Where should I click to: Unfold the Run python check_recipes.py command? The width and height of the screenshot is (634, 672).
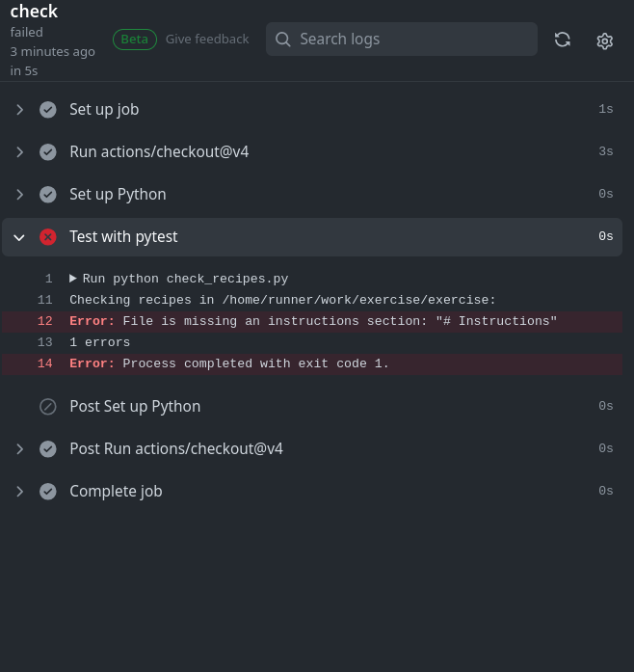[73, 279]
